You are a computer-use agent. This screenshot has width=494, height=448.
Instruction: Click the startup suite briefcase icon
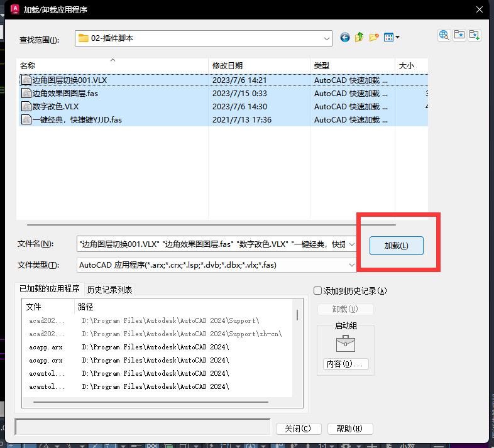point(346,344)
